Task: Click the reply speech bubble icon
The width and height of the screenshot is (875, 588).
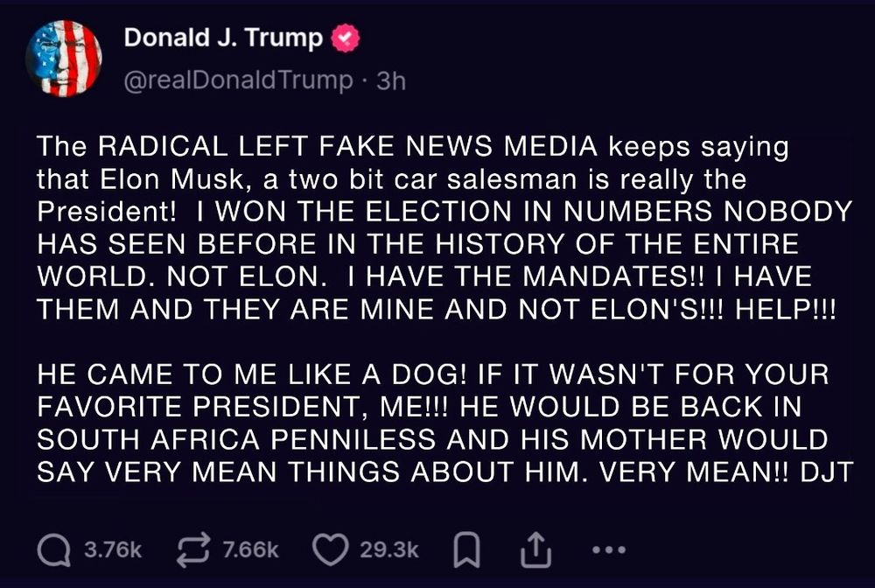Action: click(56, 549)
